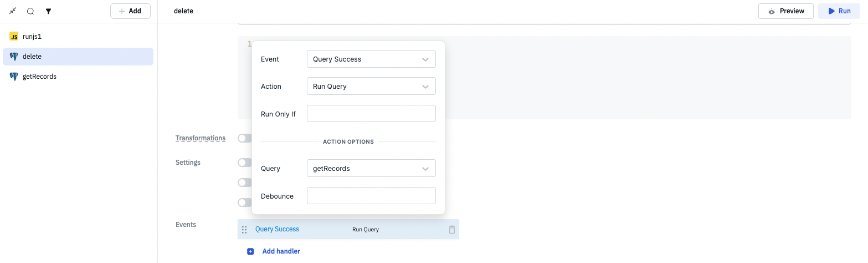Expand the Action dropdown showing Run Query

[x=371, y=86]
